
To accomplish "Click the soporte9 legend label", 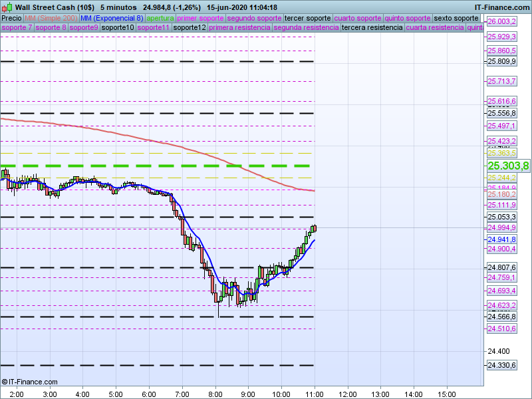I will point(84,27).
